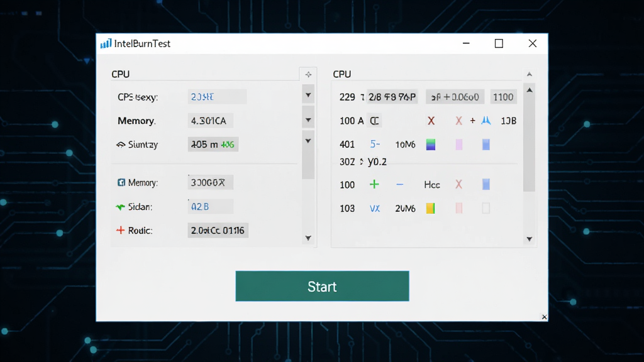Click the up arrow of right panel scrollbar
644x362 pixels.
pos(530,90)
